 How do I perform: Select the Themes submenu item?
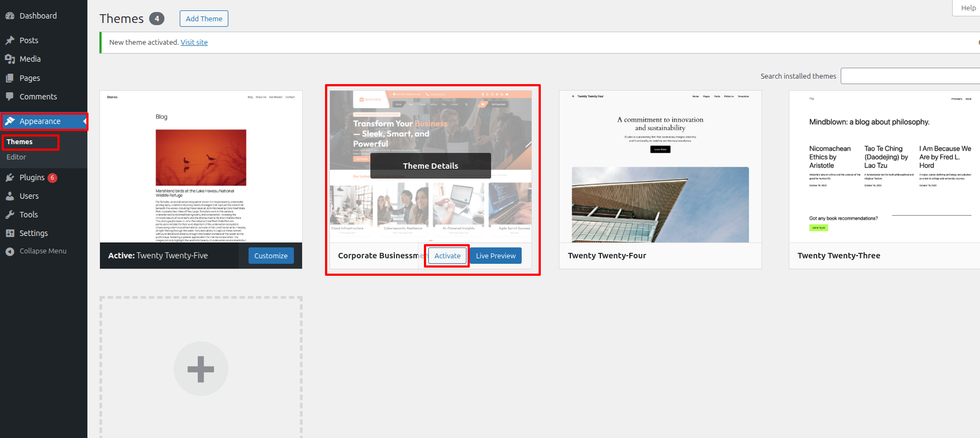[x=20, y=142]
